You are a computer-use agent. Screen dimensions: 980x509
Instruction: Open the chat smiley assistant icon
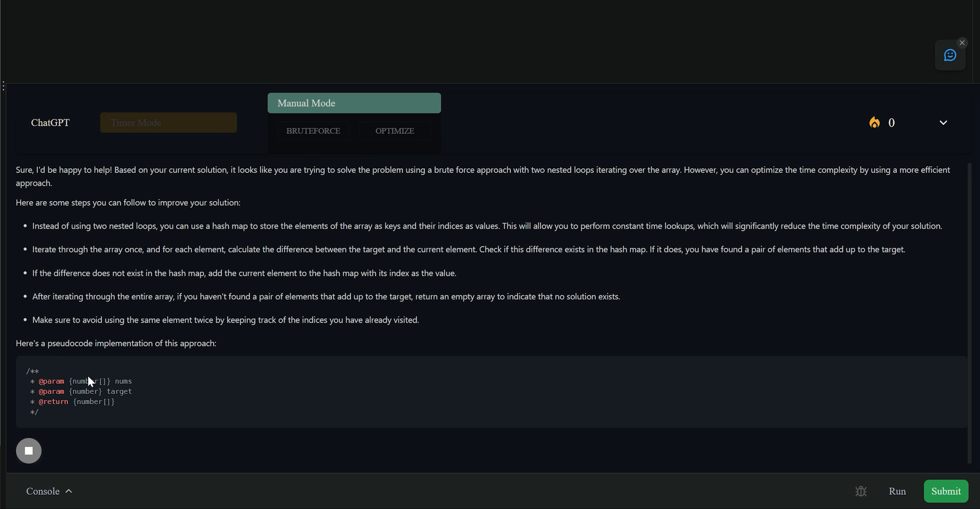coord(950,56)
